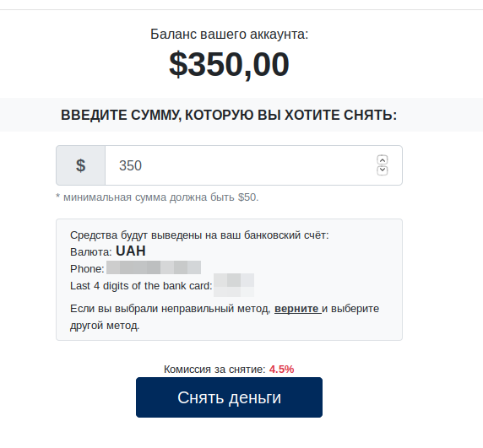
Task: Select the UAH currency value
Action: 131,251
